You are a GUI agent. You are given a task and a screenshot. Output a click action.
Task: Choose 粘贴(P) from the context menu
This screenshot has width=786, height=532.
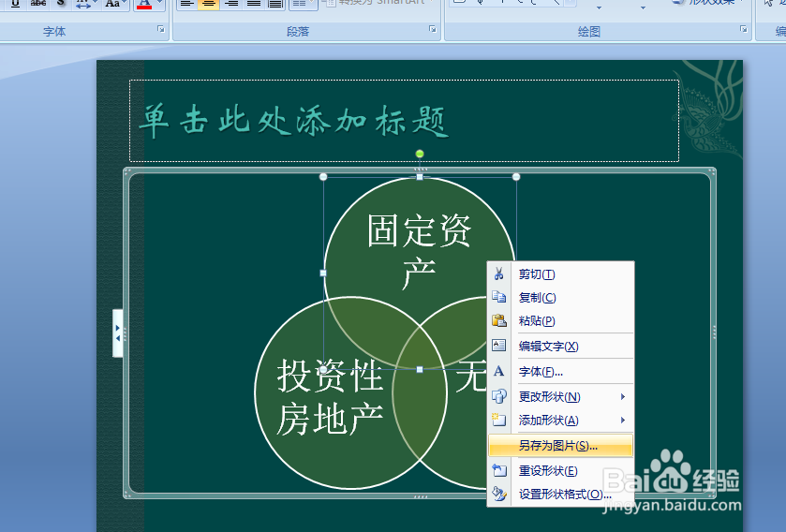(x=560, y=320)
